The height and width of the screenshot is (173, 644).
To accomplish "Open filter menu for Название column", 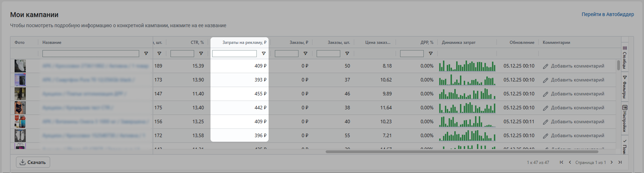I will pyautogui.click(x=146, y=53).
